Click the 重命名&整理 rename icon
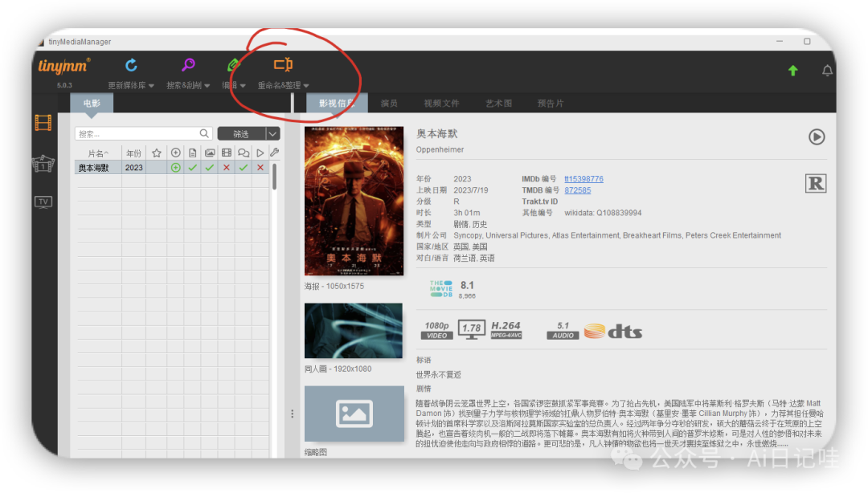Image resolution: width=868 pixels, height=493 pixels. [283, 65]
